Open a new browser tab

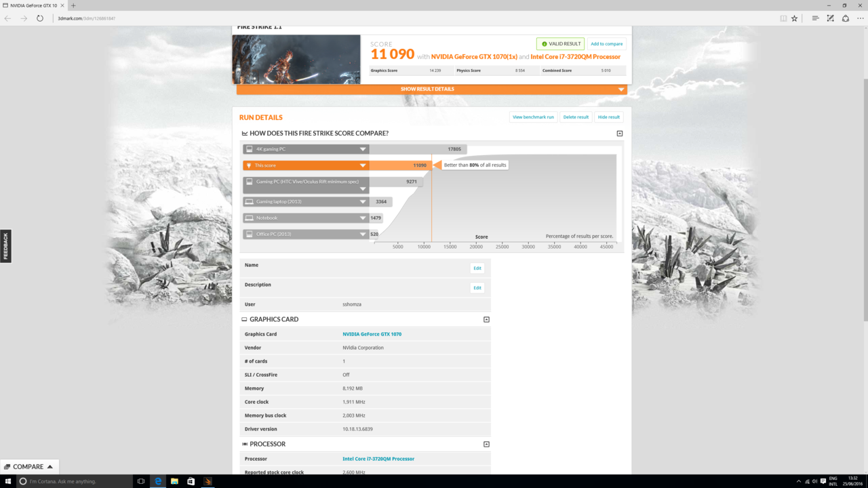[73, 5]
